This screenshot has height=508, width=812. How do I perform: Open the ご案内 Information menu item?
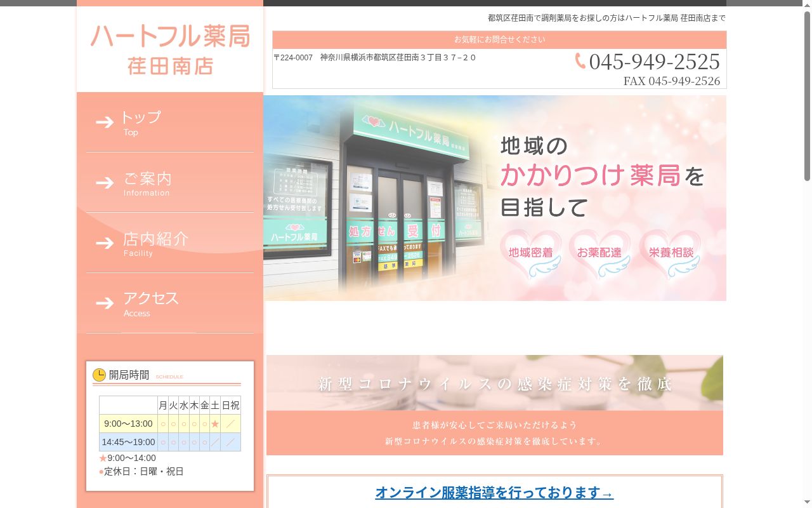click(x=170, y=183)
